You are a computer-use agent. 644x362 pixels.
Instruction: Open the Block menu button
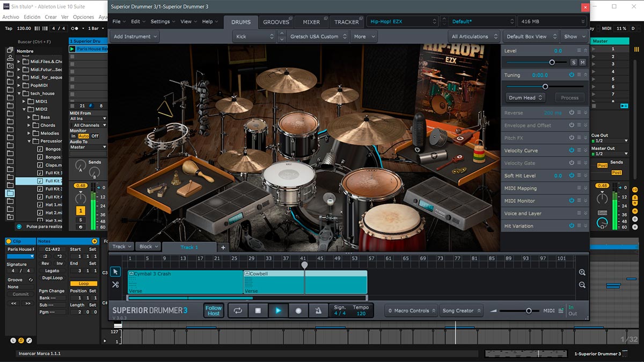(x=148, y=247)
